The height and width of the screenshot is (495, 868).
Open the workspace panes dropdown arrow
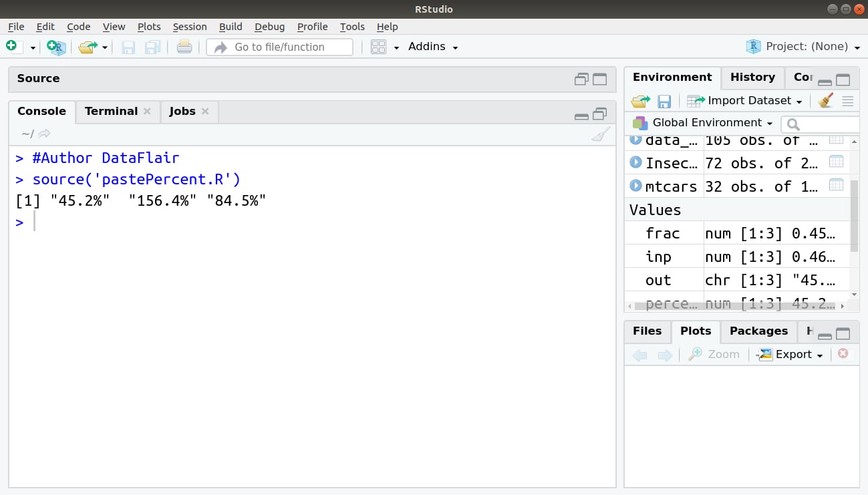point(396,47)
